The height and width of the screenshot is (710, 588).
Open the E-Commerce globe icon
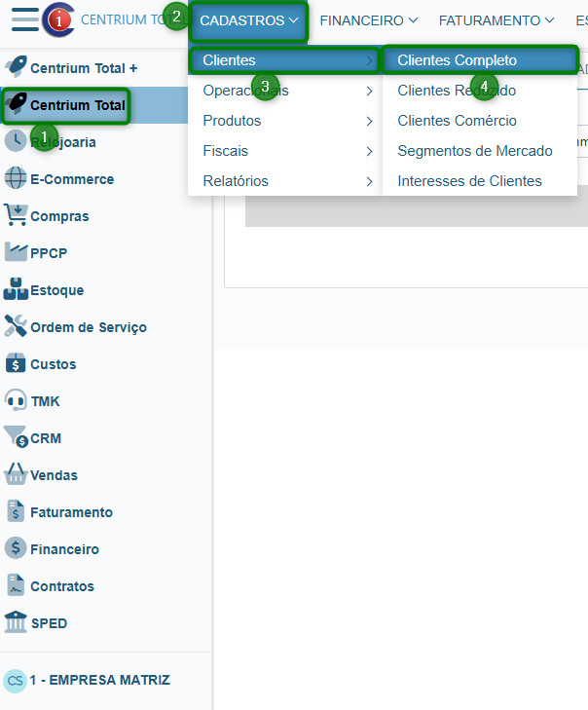tap(16, 179)
